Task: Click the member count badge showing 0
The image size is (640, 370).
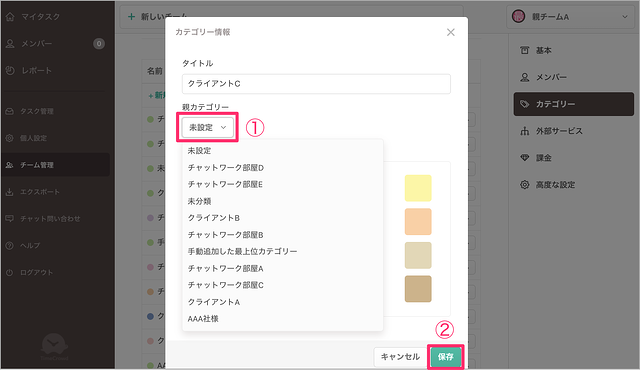Action: click(x=99, y=44)
